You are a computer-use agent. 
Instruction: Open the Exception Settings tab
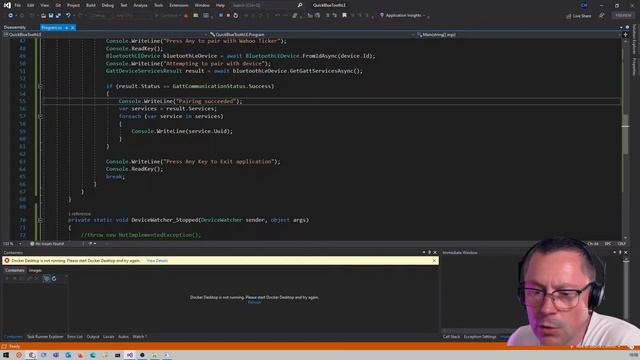pyautogui.click(x=480, y=337)
